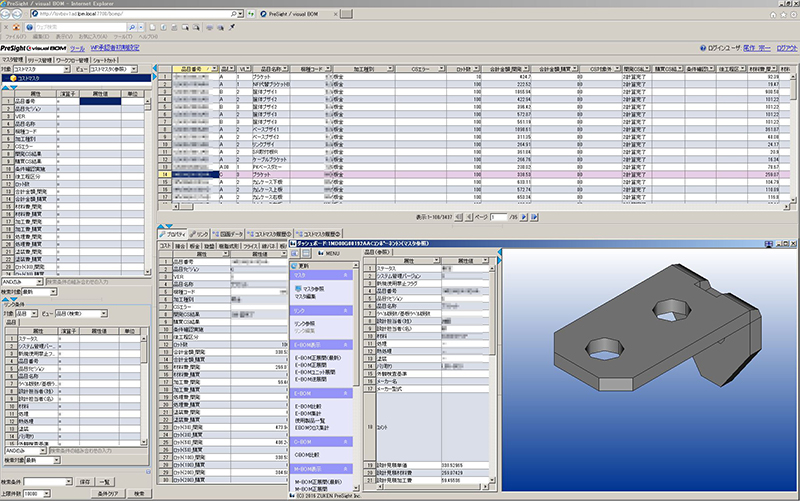This screenshot has width=800, height=501.
Task: Click the browser back arrow button
Action: coord(6,14)
